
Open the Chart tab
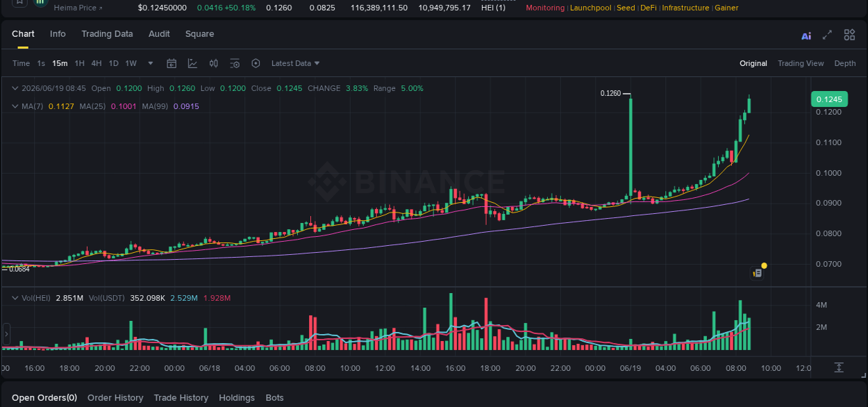tap(23, 34)
